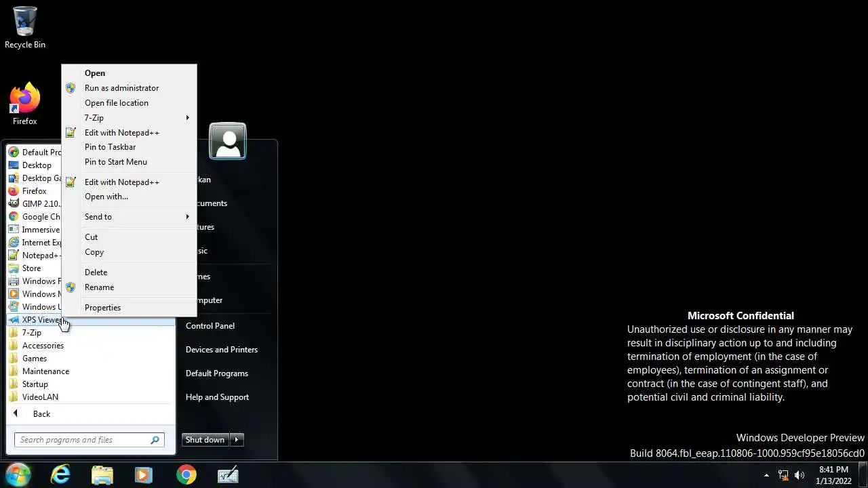The height and width of the screenshot is (488, 868).
Task: Select the first Edit with Notepad++ entry
Action: point(129,133)
